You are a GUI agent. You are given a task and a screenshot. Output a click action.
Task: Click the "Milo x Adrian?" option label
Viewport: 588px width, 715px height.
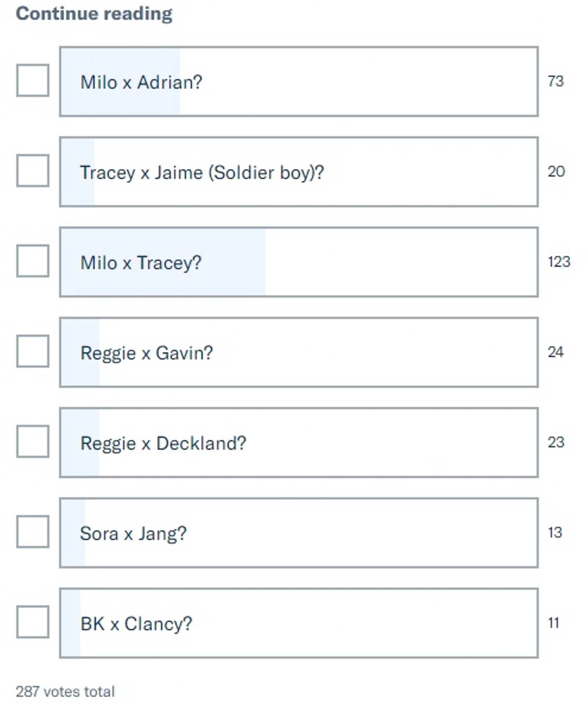(141, 82)
